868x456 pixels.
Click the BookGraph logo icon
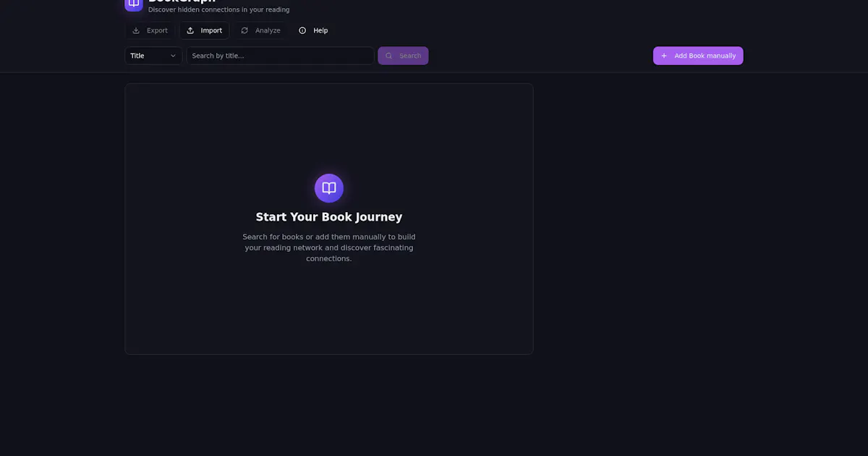pos(134,4)
